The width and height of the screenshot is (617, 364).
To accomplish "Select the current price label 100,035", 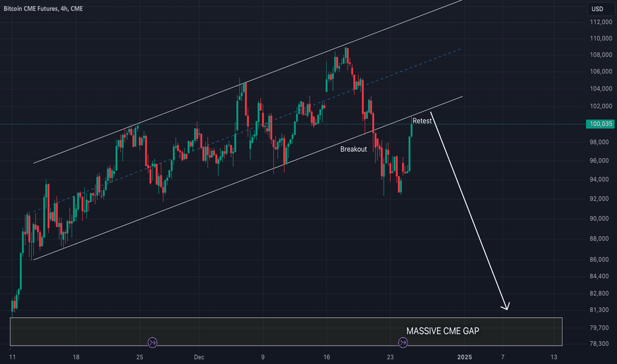I will pyautogui.click(x=600, y=124).
